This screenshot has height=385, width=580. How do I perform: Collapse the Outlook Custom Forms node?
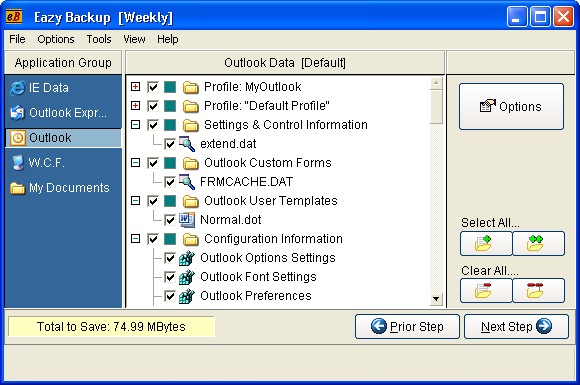[136, 163]
